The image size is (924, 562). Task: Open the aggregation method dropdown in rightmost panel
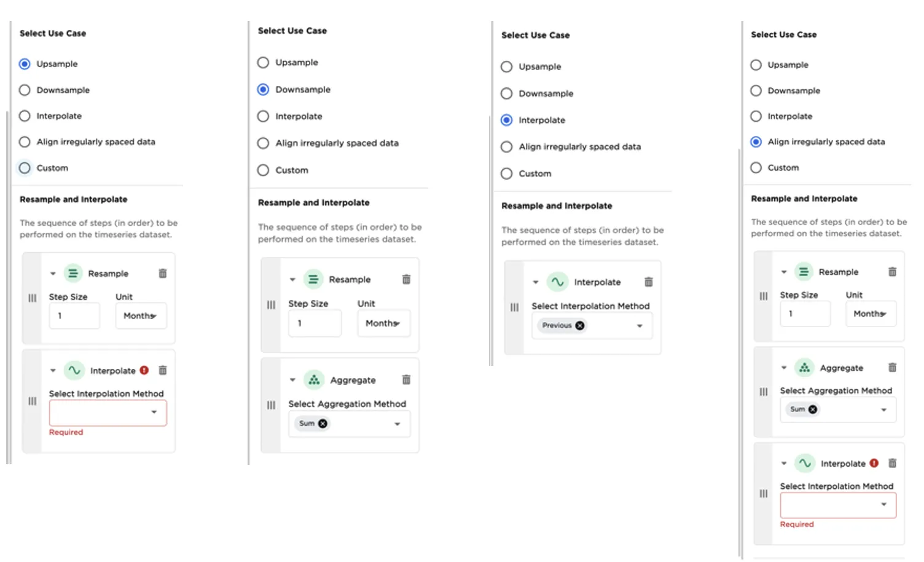coord(883,410)
